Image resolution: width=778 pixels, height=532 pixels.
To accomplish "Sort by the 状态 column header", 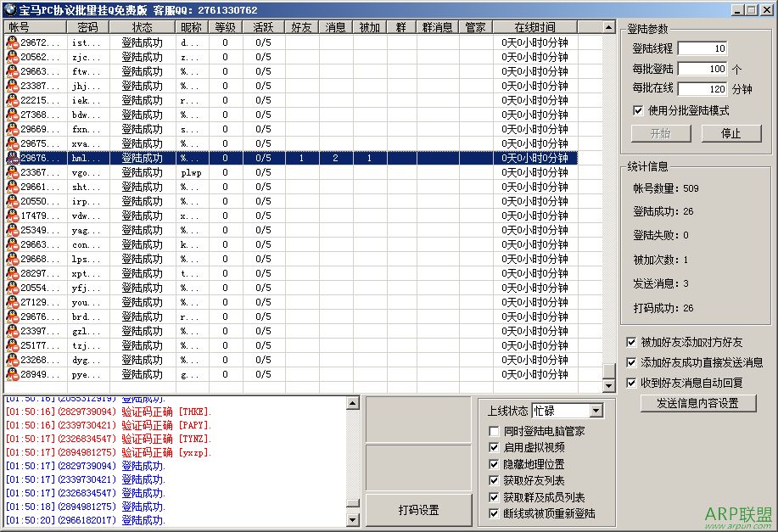I will pos(143,27).
